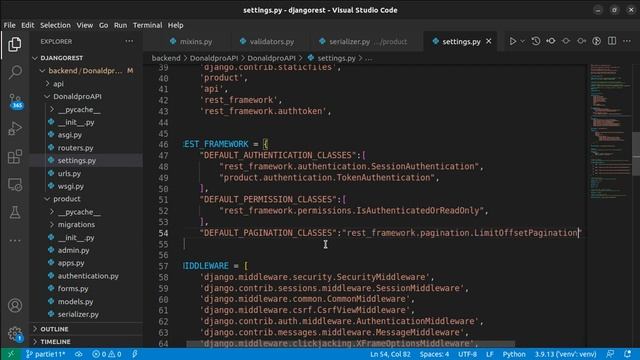Go to line via Ln 54, Col 82
Viewport: 640px width, 360px height.
click(390, 354)
